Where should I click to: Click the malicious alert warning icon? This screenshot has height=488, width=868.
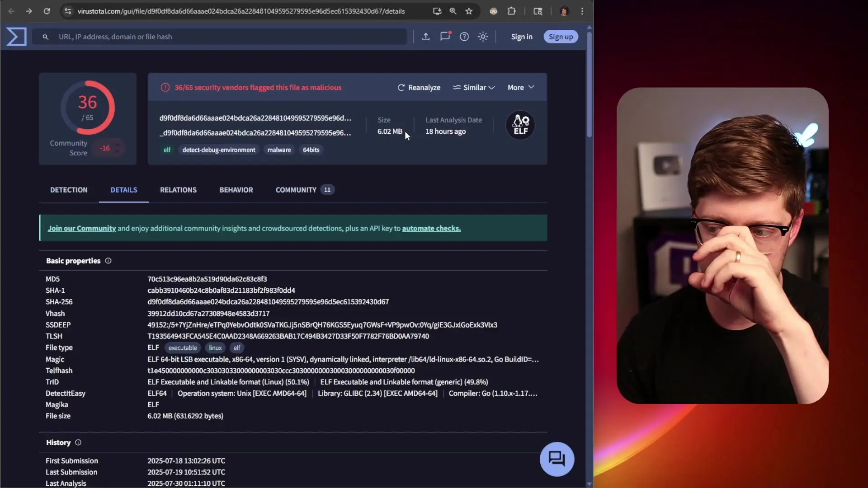point(165,88)
